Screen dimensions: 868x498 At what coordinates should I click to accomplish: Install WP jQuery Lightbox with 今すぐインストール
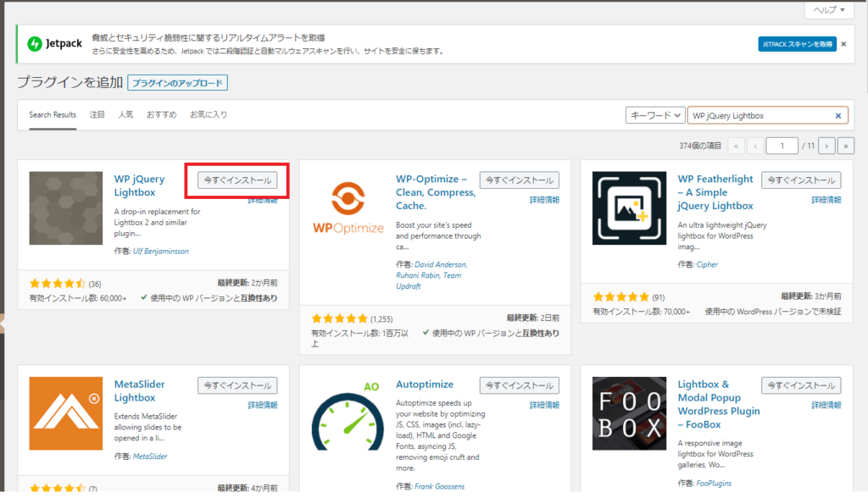click(x=237, y=180)
